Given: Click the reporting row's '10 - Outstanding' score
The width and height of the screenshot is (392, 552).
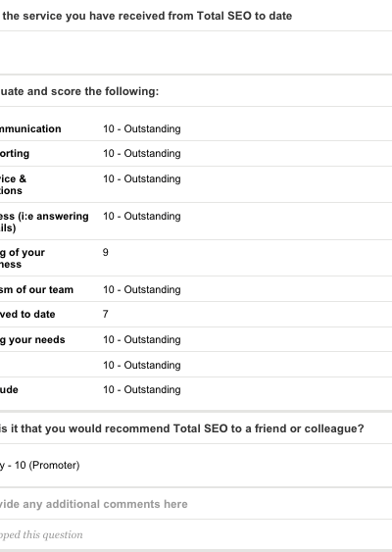Looking at the screenshot, I should tap(142, 154).
